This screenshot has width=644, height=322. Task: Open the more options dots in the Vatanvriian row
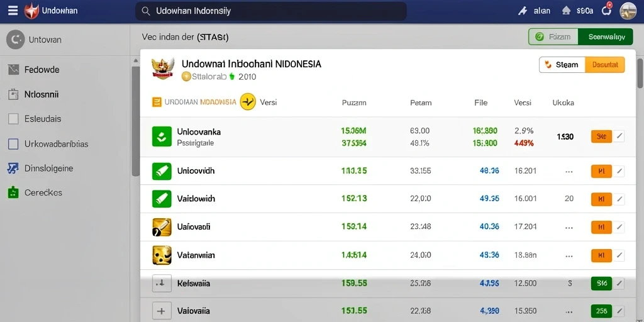point(569,255)
